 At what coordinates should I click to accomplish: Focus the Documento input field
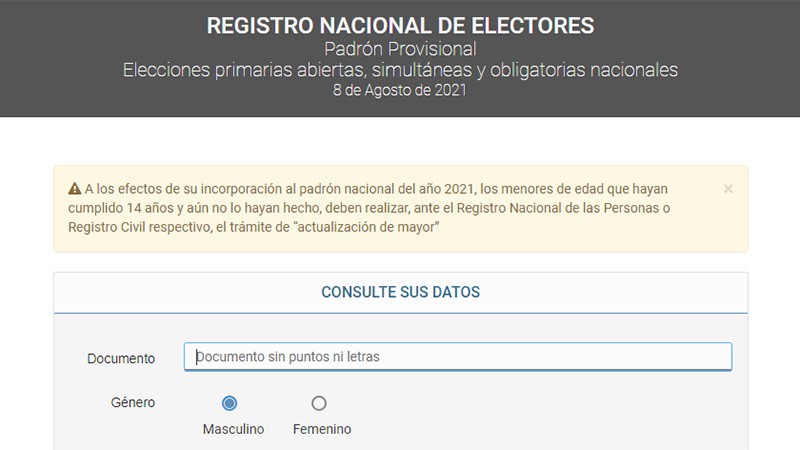[x=458, y=357]
